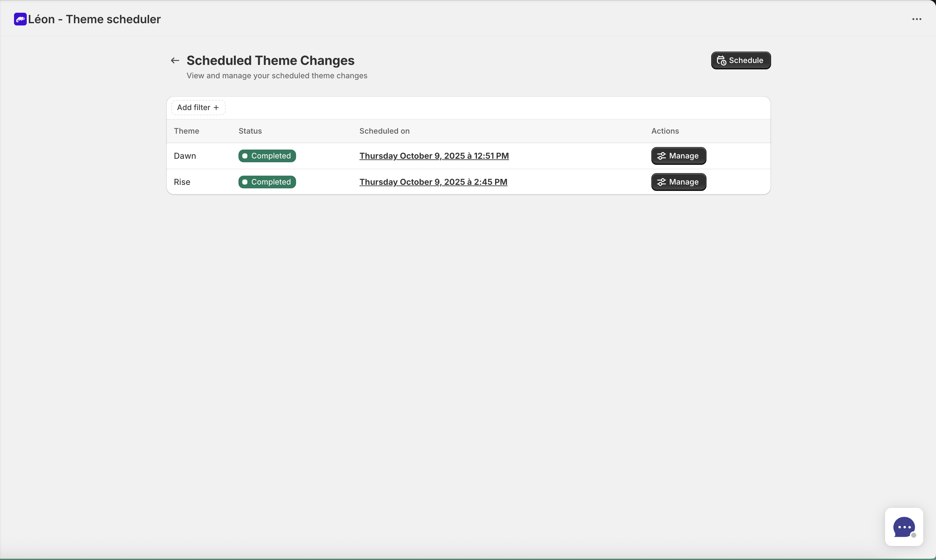Click Dawn's Completed status badge
936x560 pixels.
coord(266,156)
